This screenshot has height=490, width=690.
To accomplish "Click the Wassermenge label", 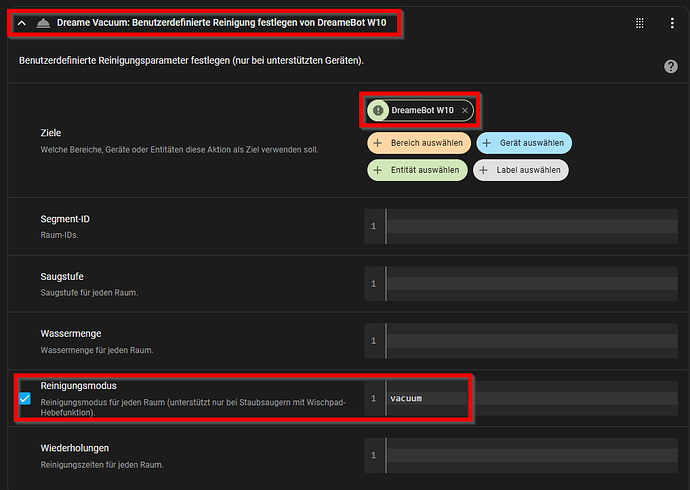I will click(71, 334).
